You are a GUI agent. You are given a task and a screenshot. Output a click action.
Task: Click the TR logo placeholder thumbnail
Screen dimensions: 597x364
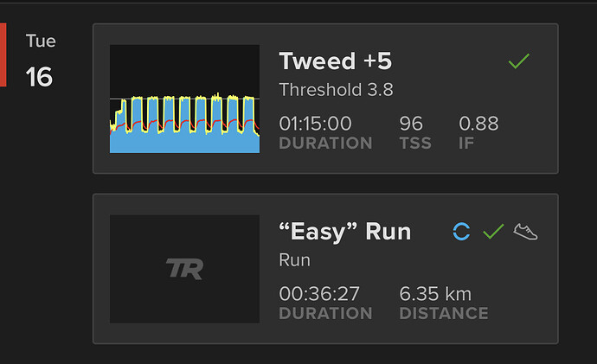[x=184, y=269]
